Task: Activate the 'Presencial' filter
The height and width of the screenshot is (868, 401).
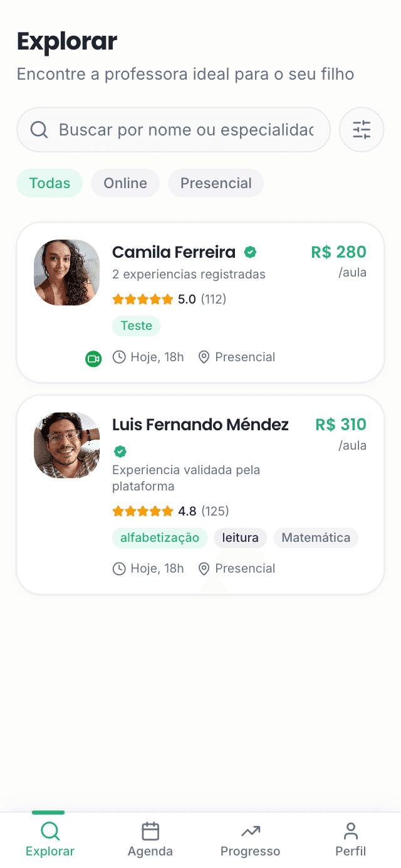Action: 216,183
